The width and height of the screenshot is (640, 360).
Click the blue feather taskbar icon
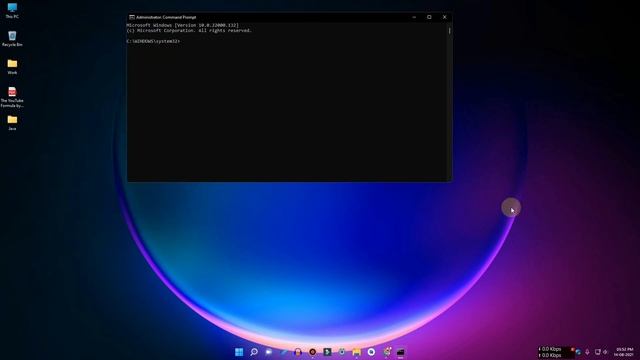[283, 352]
